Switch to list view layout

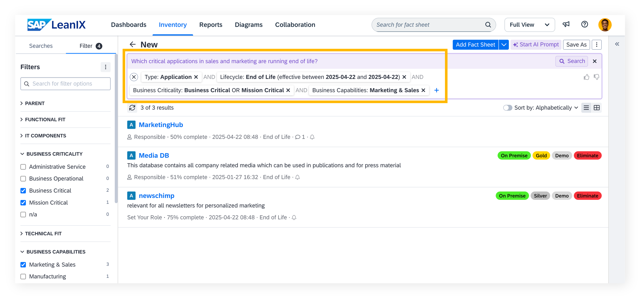(x=586, y=108)
